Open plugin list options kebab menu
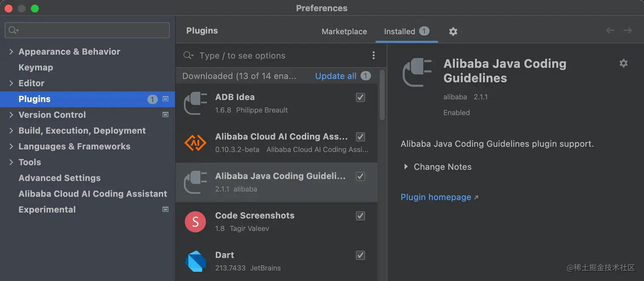The width and height of the screenshot is (644, 281). click(x=374, y=55)
